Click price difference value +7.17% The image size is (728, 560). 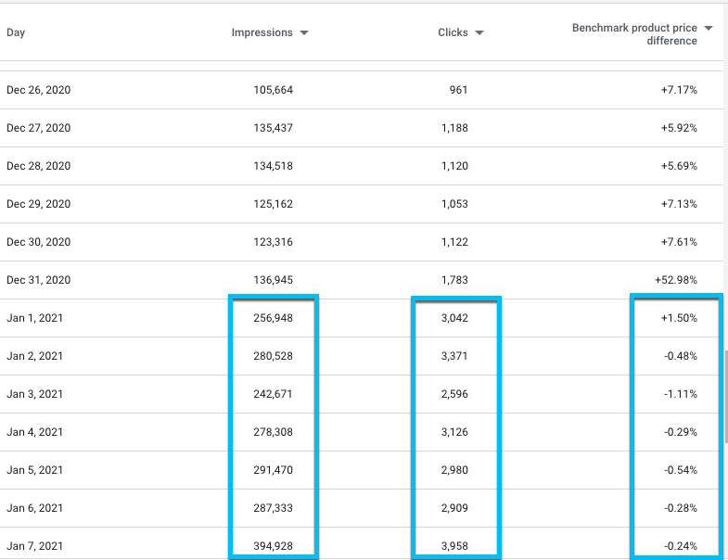click(x=679, y=90)
